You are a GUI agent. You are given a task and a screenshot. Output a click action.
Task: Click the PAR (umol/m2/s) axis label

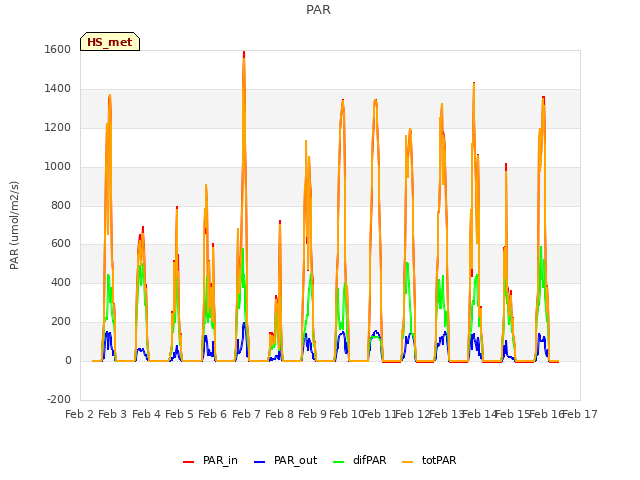point(14,225)
